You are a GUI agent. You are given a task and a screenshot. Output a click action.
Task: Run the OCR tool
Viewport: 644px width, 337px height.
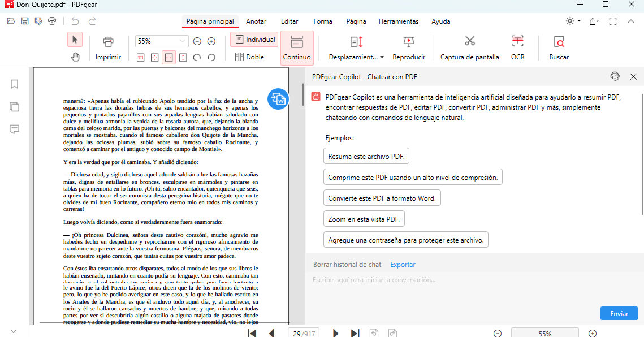coord(517,49)
